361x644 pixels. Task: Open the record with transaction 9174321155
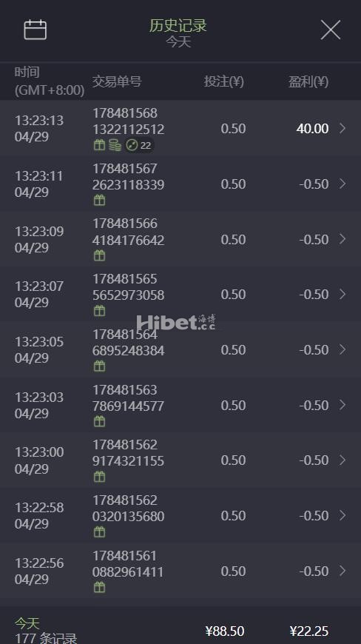click(180, 460)
